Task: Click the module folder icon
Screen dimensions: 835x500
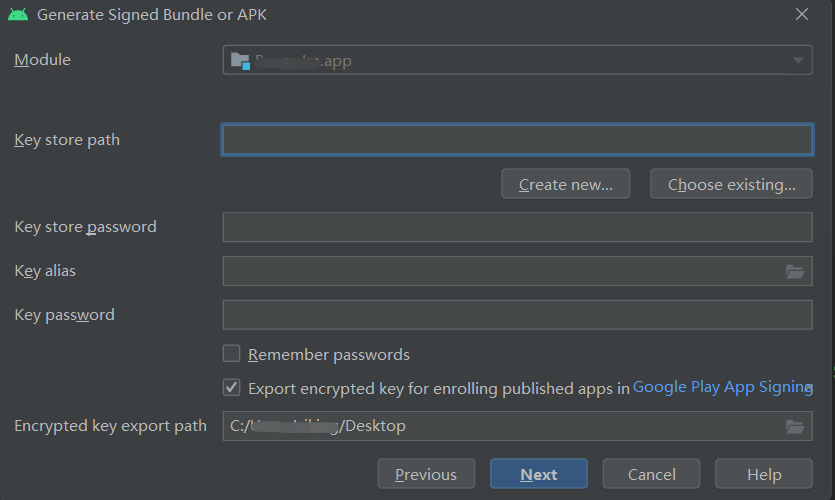Action: pos(240,61)
